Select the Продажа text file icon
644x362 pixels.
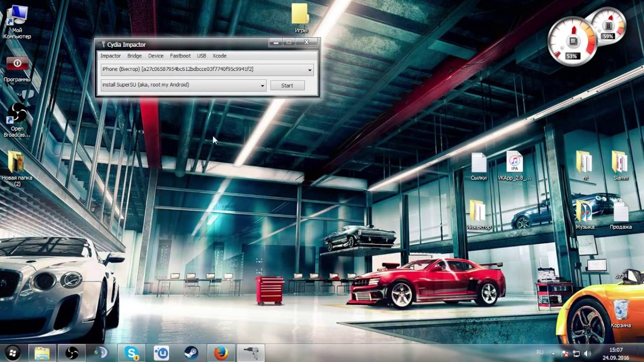point(621,215)
